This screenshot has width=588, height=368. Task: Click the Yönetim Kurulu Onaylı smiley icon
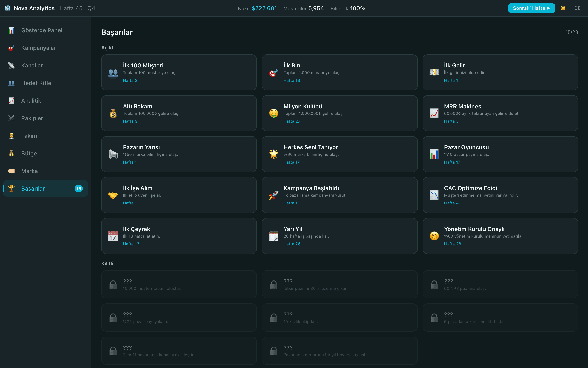(x=434, y=236)
